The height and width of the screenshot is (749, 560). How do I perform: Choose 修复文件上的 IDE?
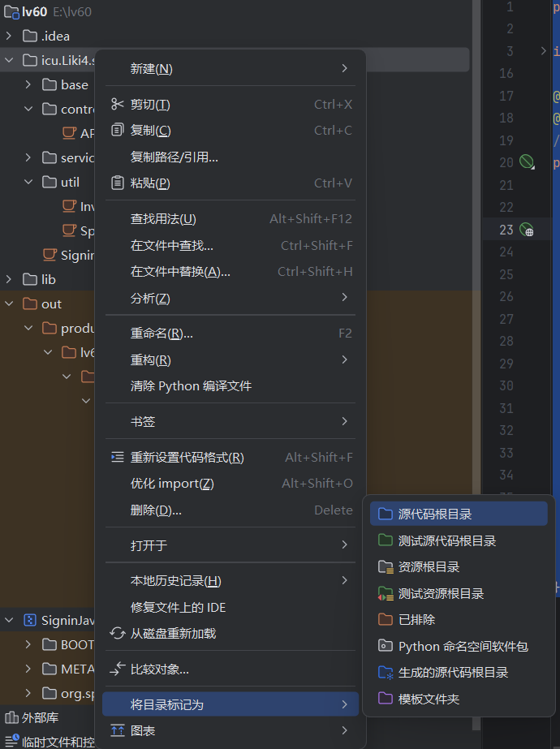pyautogui.click(x=230, y=607)
